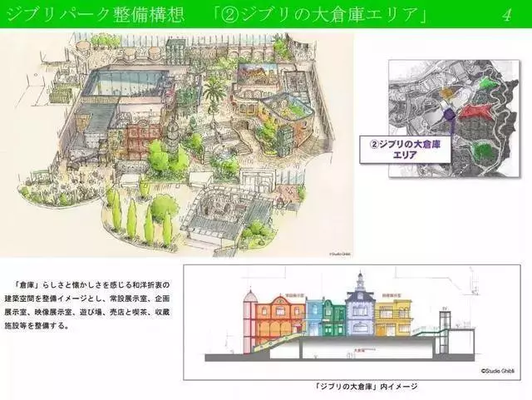Select the purple warehouse marker on map
The width and height of the screenshot is (532, 400).
point(450,115)
